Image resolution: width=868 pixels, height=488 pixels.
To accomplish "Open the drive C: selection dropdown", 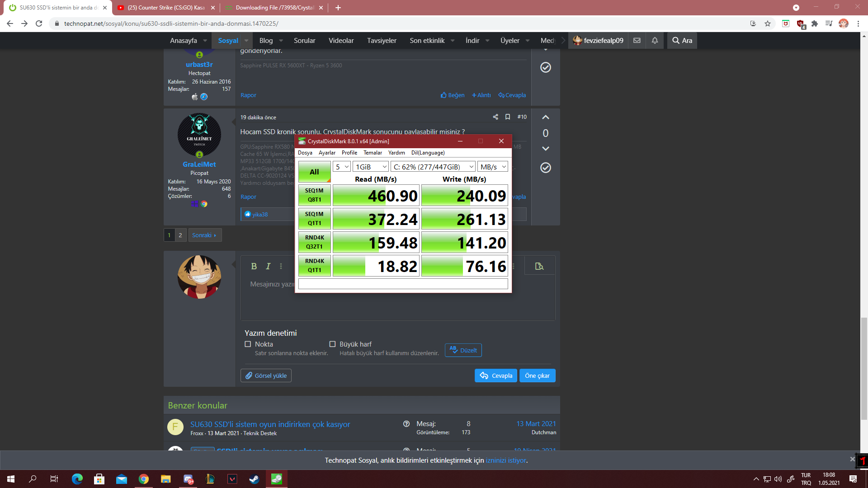I will 433,167.
